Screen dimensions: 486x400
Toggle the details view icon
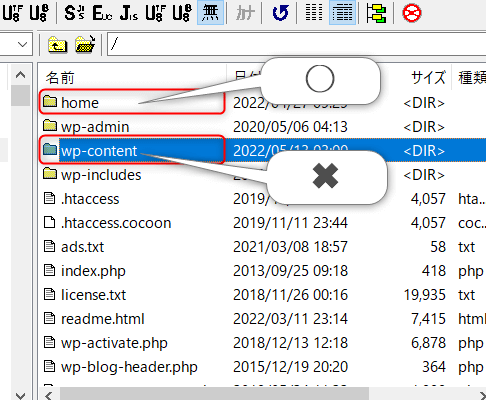pos(342,13)
